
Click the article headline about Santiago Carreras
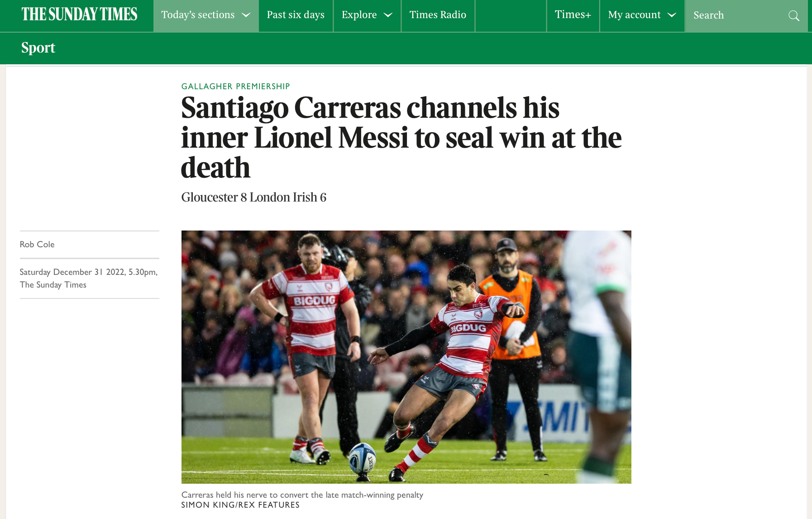pyautogui.click(x=401, y=137)
